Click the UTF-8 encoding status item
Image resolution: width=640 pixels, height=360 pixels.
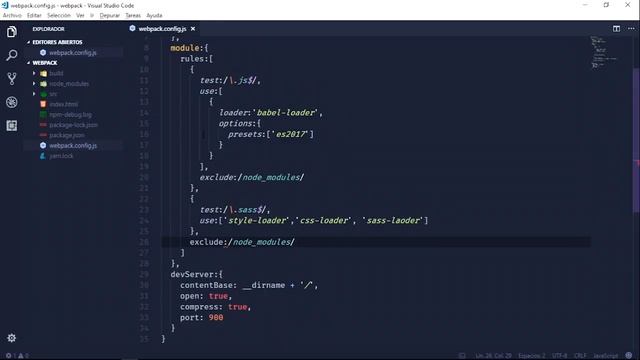pos(560,356)
